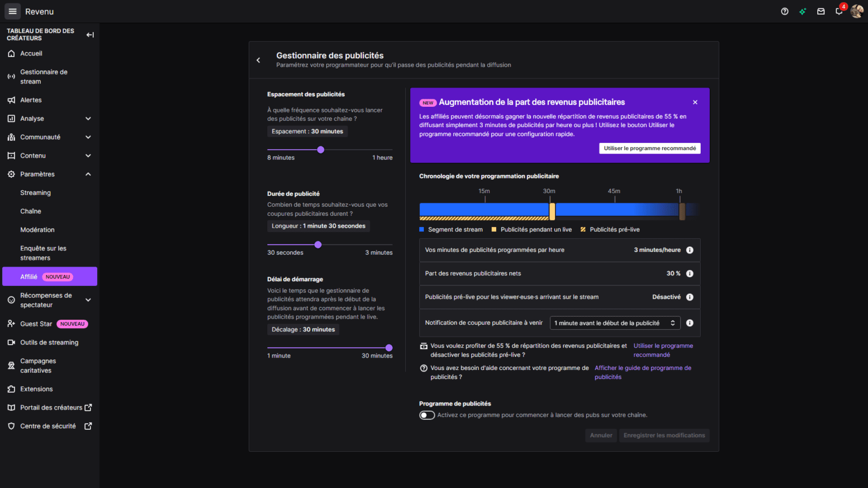
Task: Collapse the Paramètres section chevron
Action: click(x=88, y=175)
